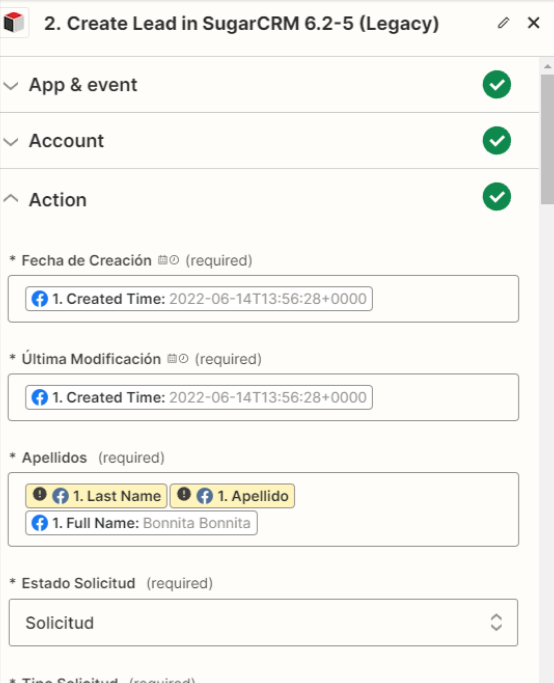
Task: Click the warning icon on Apellido pill
Action: pyautogui.click(x=184, y=494)
